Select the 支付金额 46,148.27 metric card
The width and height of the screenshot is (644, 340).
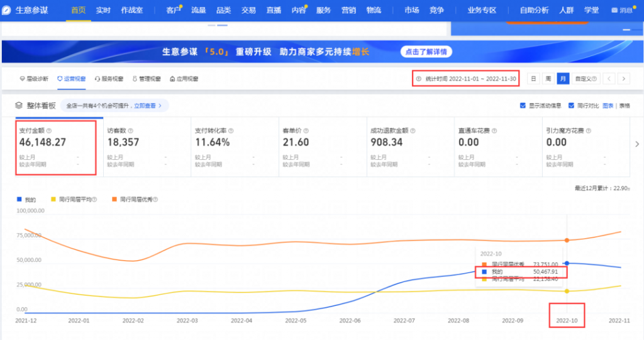point(59,147)
